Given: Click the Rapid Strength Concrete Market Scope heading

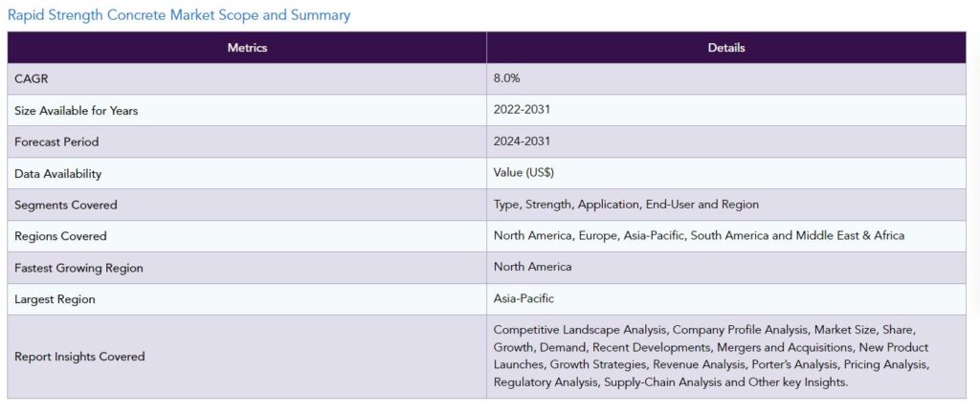Looking at the screenshot, I should tap(179, 15).
